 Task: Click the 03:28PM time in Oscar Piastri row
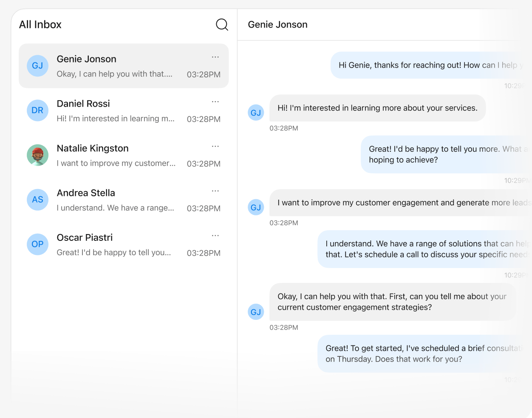tap(204, 253)
